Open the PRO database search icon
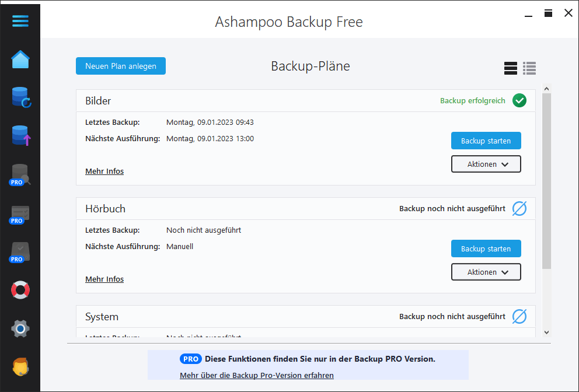579x392 pixels. (20, 174)
